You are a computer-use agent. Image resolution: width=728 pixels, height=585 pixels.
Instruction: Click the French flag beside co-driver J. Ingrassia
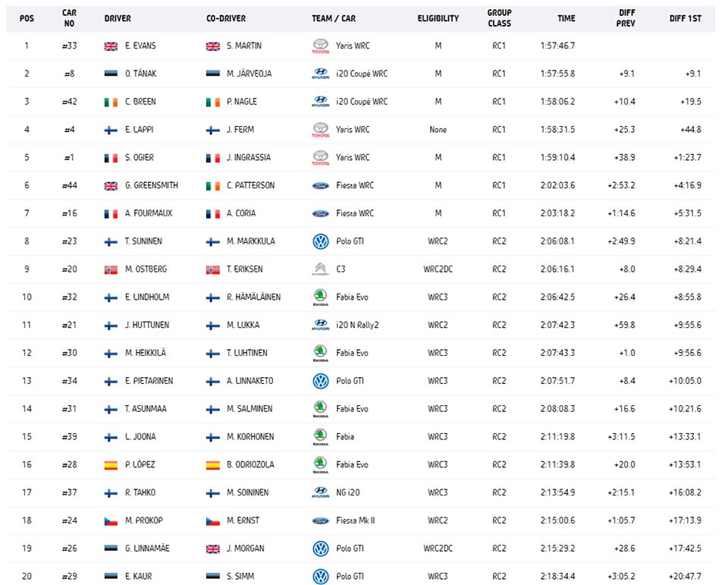[x=212, y=158]
